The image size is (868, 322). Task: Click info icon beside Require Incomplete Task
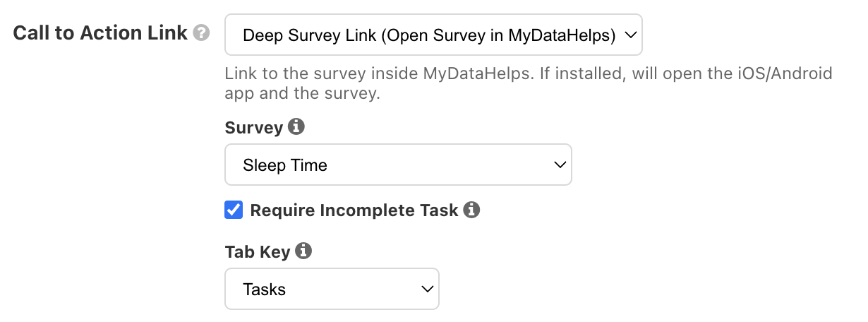[472, 210]
